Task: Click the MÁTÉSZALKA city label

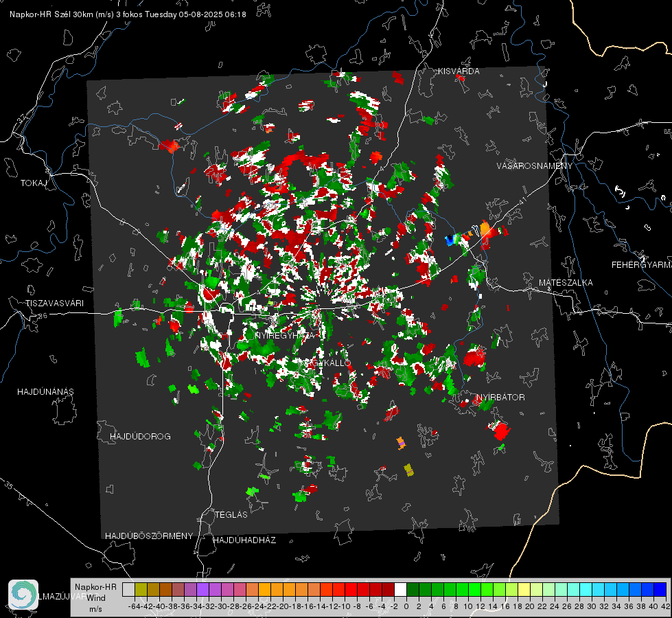Action: tap(566, 283)
